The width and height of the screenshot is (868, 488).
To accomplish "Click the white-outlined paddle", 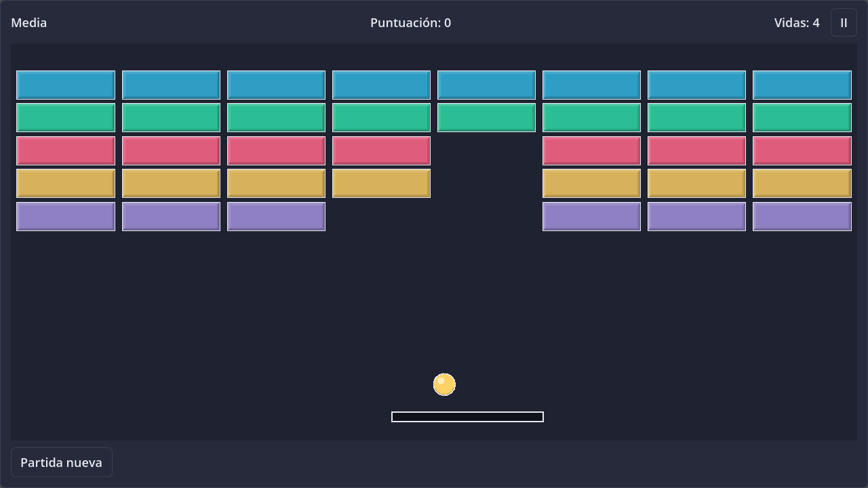I will coord(467,417).
